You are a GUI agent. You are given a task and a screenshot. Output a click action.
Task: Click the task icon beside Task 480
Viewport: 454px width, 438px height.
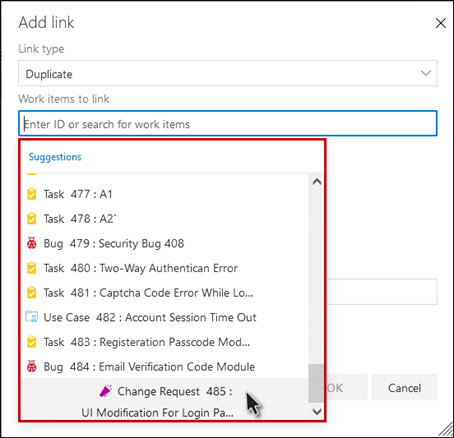tap(32, 268)
